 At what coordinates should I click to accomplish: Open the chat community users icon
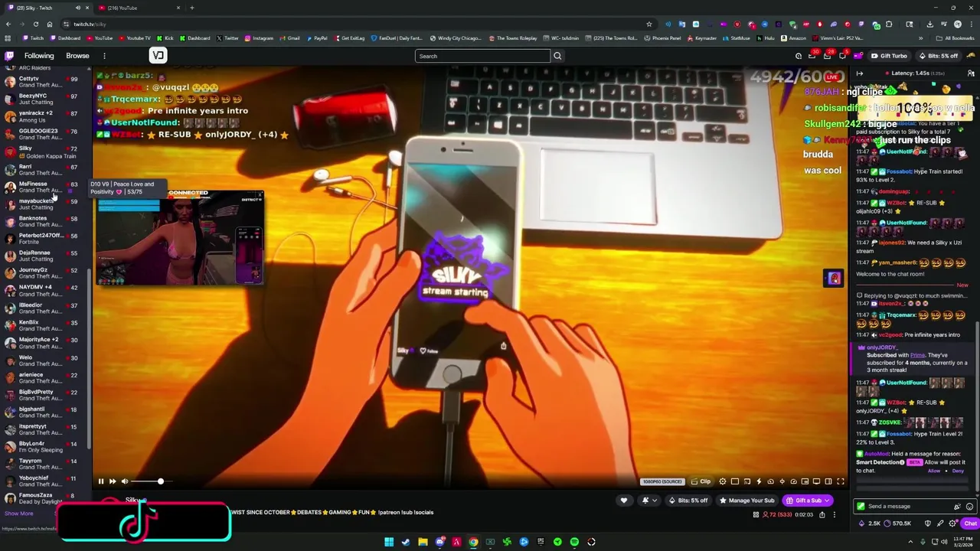click(971, 73)
